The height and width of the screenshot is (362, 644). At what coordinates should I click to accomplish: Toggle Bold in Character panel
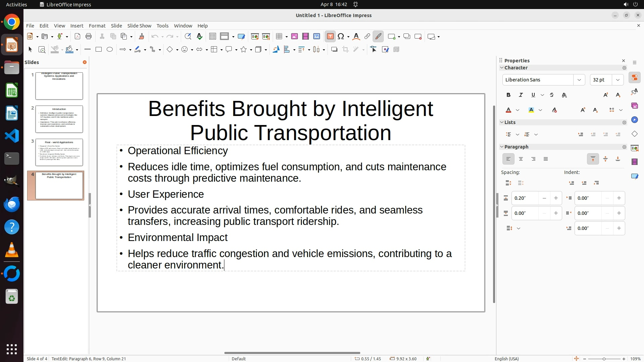click(x=508, y=95)
